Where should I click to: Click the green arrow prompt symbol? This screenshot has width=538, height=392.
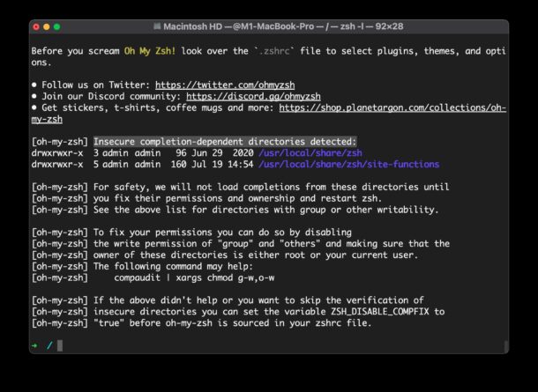34,345
